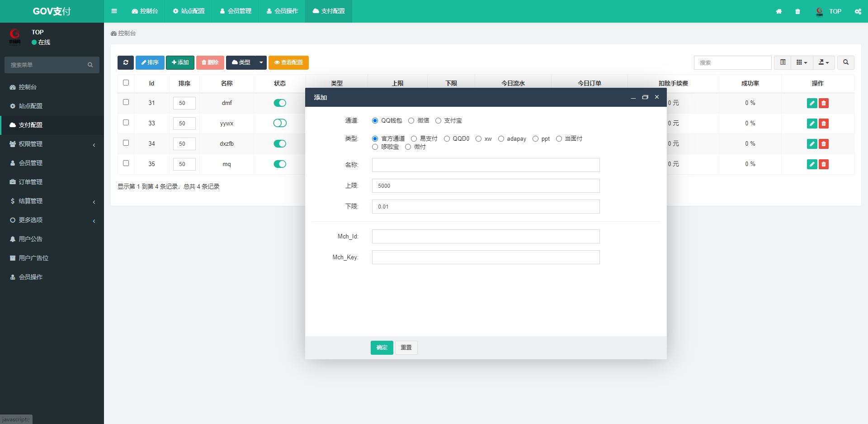This screenshot has width=868, height=424.
Task: Click the Mch_Id input field
Action: (485, 236)
